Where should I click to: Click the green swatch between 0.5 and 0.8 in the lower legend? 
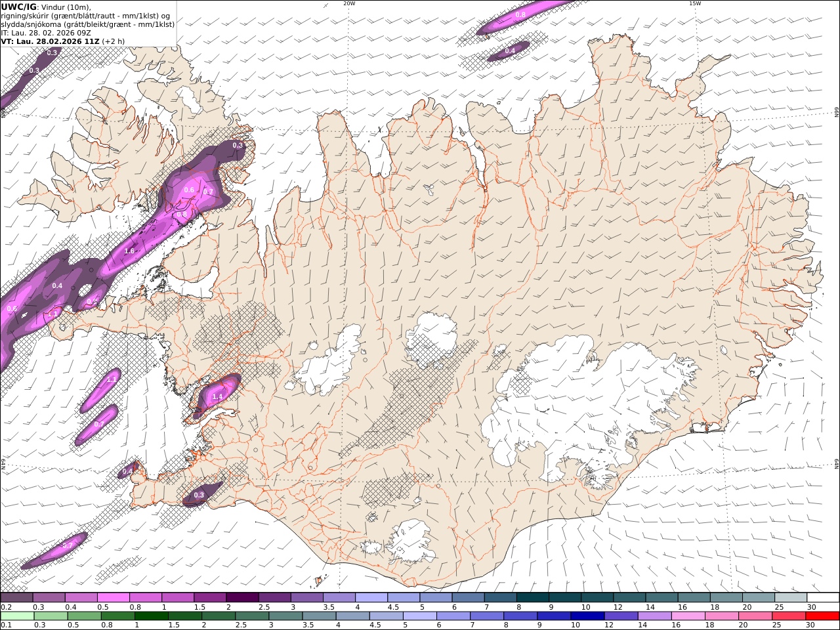(x=84, y=616)
